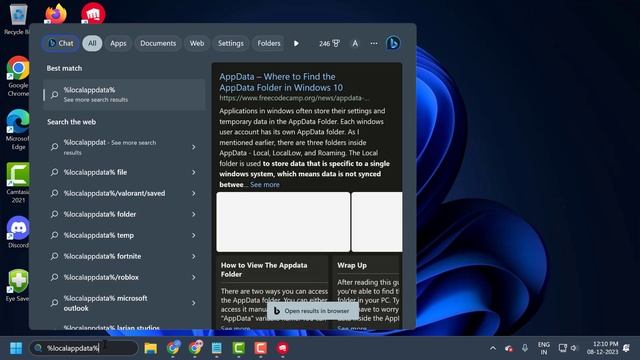Select %localappdata% file web suggestion
Image resolution: width=640 pixels, height=360 pixels.
coord(124,172)
